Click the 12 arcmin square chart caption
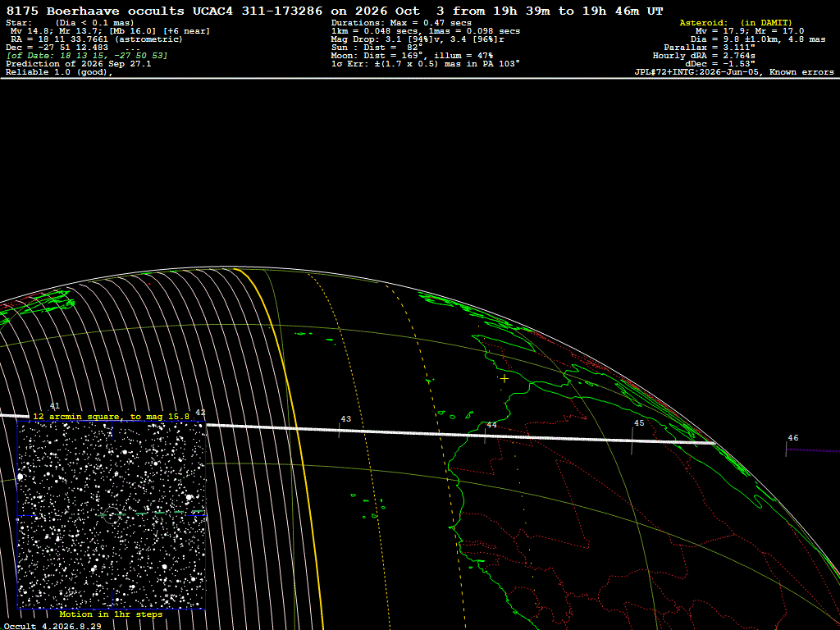The width and height of the screenshot is (840, 630). (x=111, y=416)
